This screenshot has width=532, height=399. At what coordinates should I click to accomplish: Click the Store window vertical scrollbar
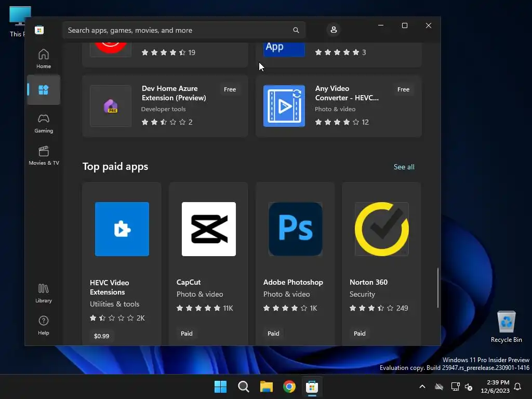click(x=437, y=288)
